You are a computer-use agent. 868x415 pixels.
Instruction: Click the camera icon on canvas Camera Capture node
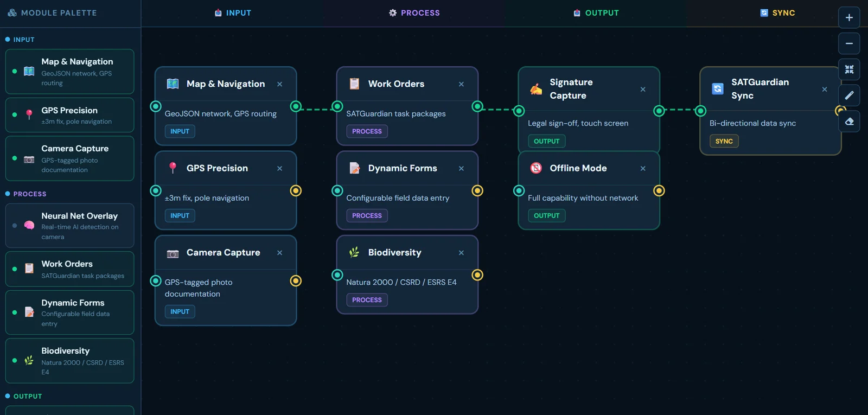(173, 253)
